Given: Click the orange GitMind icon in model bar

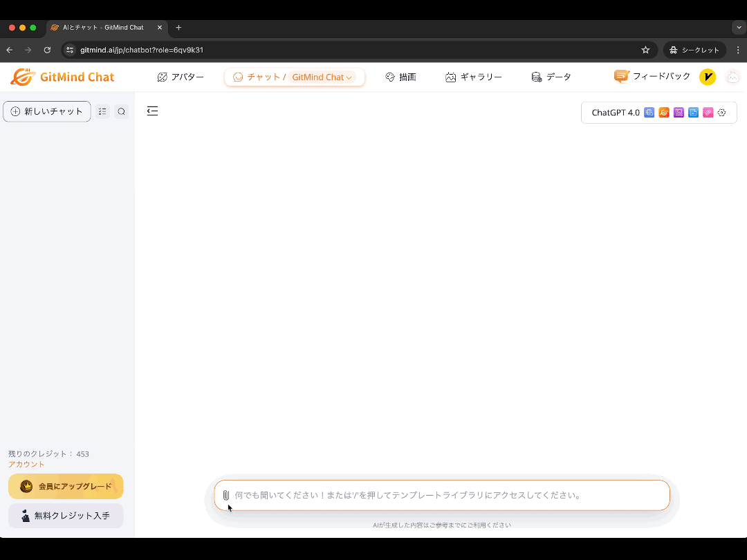Looking at the screenshot, I should click(x=664, y=113).
